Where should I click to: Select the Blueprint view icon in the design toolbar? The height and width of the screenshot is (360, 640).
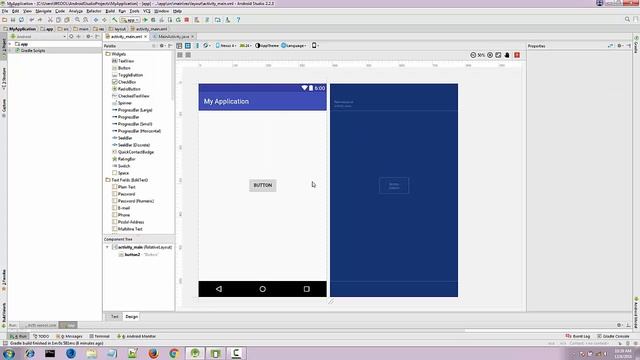(x=188, y=46)
